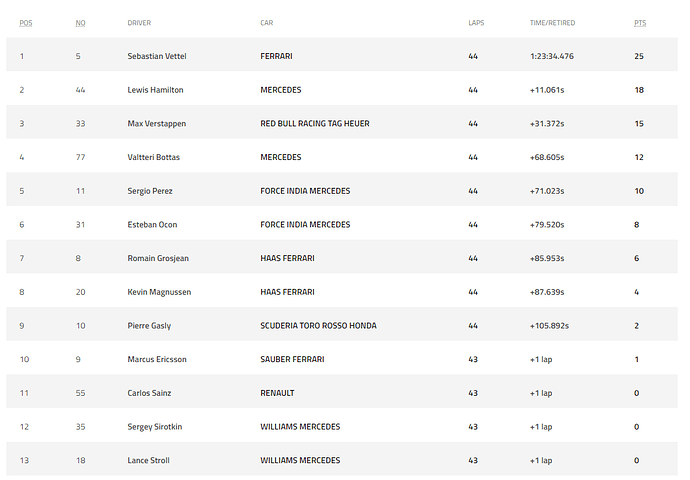This screenshot has width=690, height=480.
Task: Select Esteban Ocon row name
Action: click(x=153, y=225)
